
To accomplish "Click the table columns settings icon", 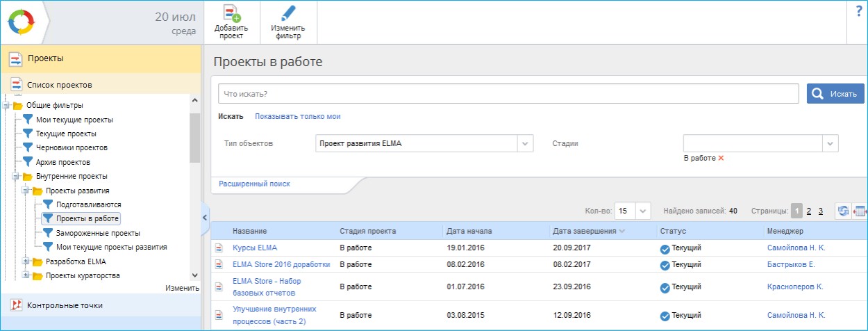I will tap(860, 211).
